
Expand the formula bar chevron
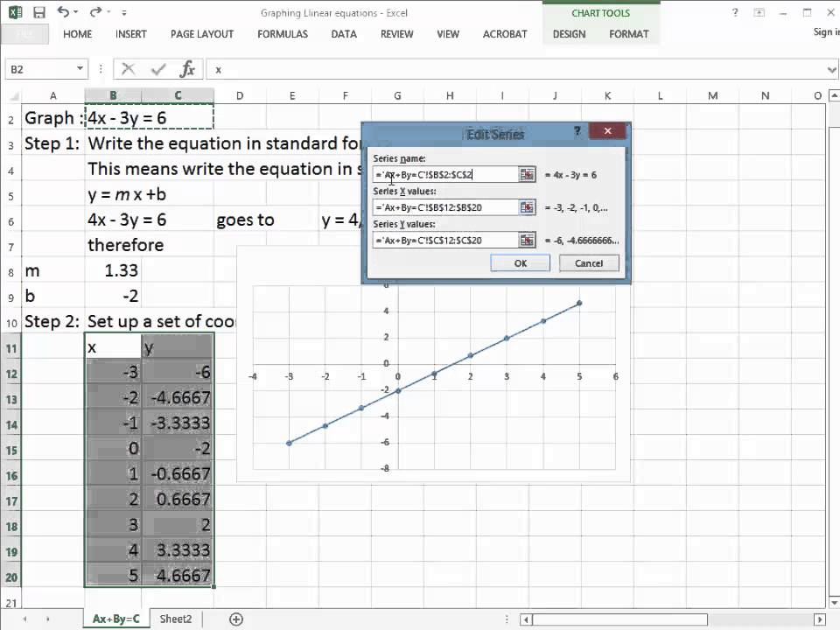[x=831, y=70]
